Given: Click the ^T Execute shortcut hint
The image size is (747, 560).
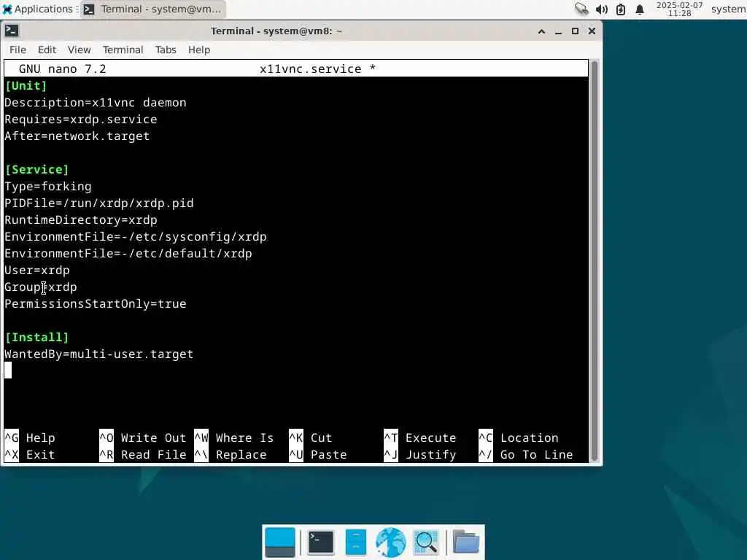Looking at the screenshot, I should click(x=419, y=438).
